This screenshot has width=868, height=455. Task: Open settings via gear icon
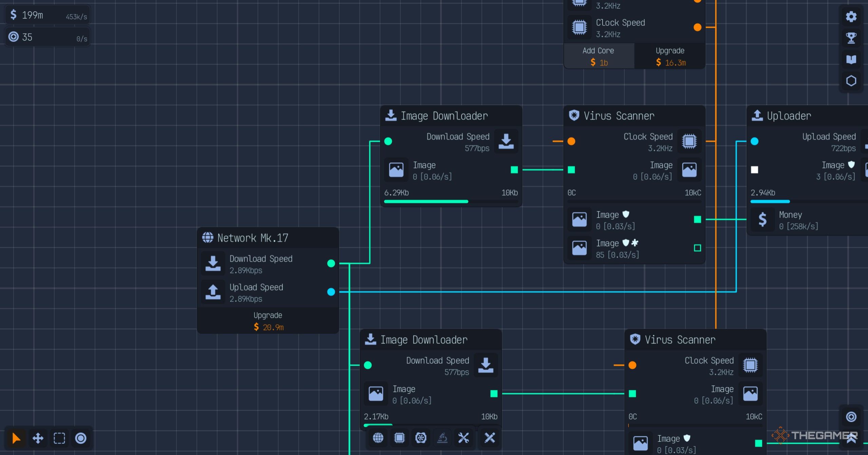pyautogui.click(x=851, y=16)
